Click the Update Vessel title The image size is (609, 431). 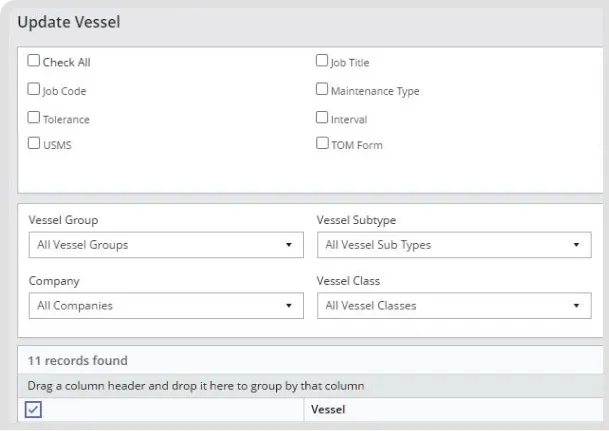(70, 22)
